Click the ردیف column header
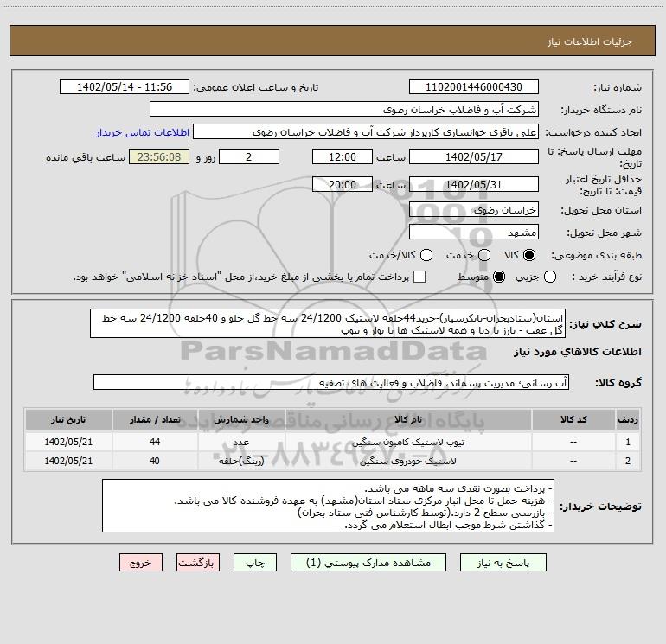 (x=628, y=420)
